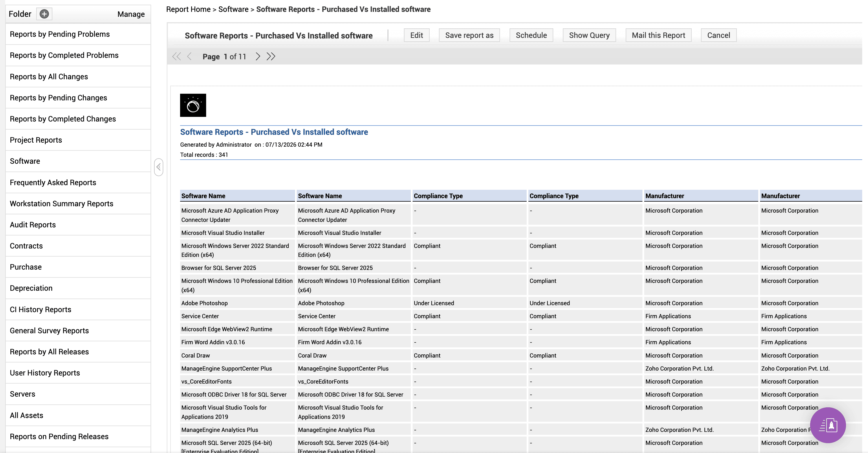Click the Edit button
The width and height of the screenshot is (868, 453).
pos(416,35)
